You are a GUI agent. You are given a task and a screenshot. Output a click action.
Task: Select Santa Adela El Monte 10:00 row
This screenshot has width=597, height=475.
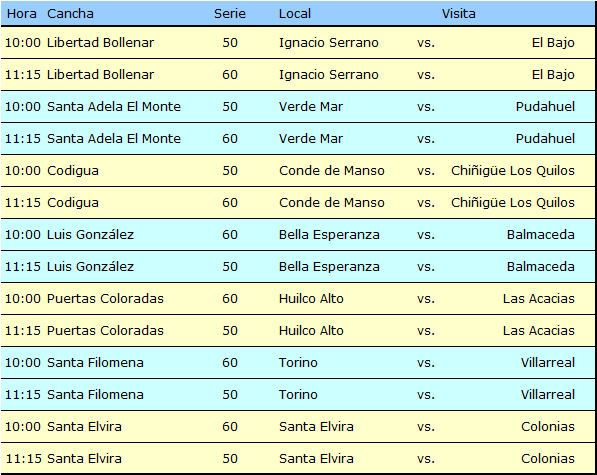(x=298, y=107)
